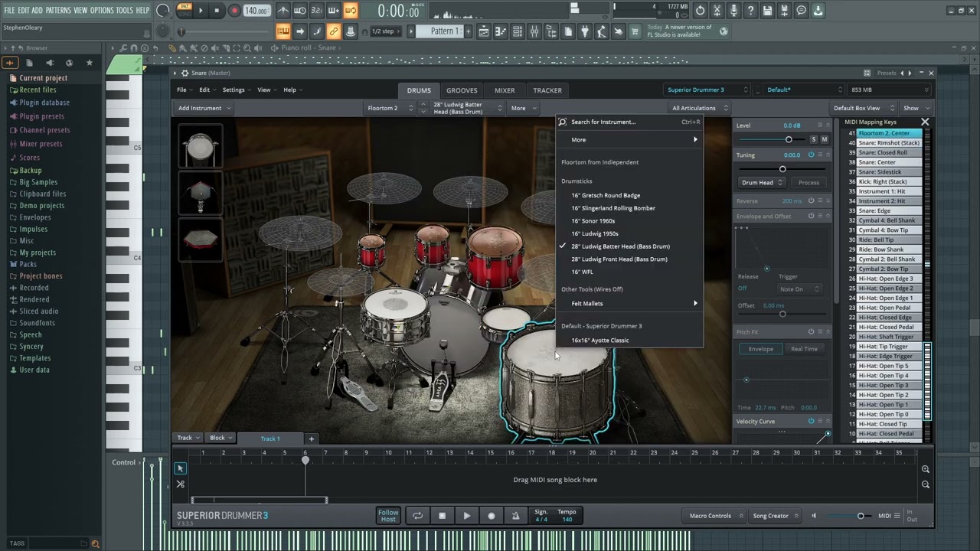Open the Note On trigger dropdown
The image size is (980, 551).
pos(800,289)
